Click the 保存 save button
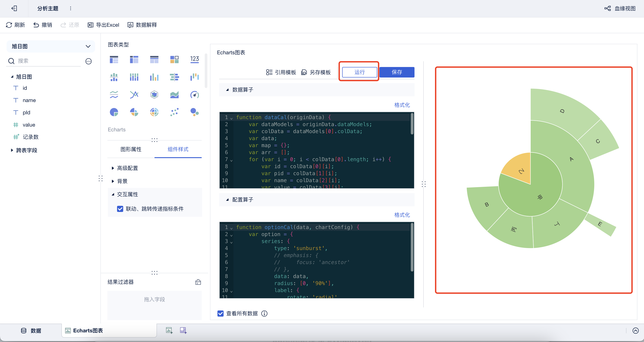644x342 pixels. pyautogui.click(x=397, y=72)
